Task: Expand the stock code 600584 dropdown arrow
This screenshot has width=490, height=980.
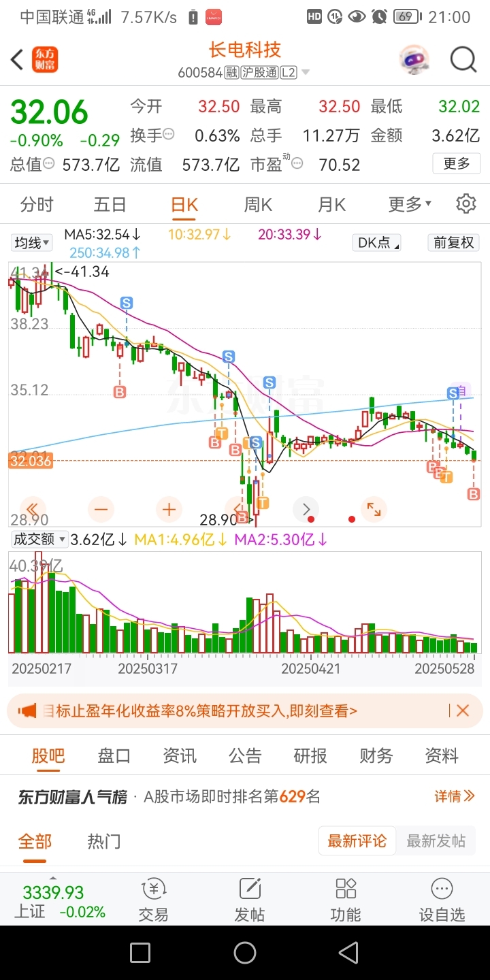Action: [x=305, y=72]
